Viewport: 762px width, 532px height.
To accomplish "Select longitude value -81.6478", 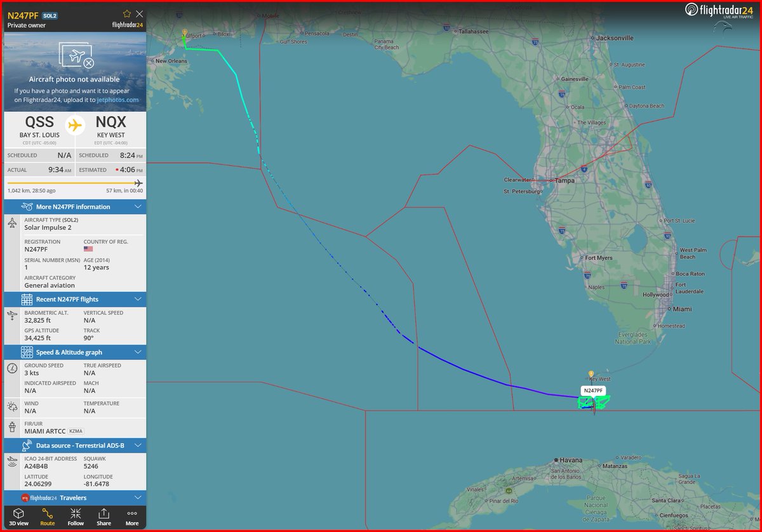I will point(97,484).
